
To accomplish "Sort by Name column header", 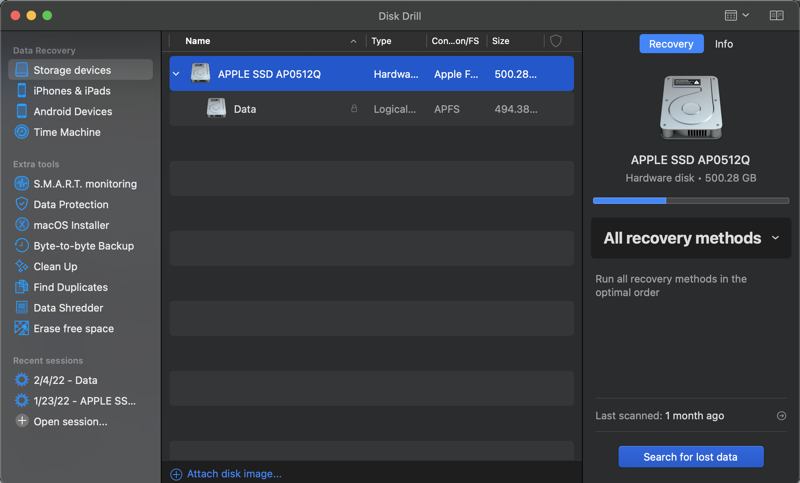I will [x=197, y=41].
